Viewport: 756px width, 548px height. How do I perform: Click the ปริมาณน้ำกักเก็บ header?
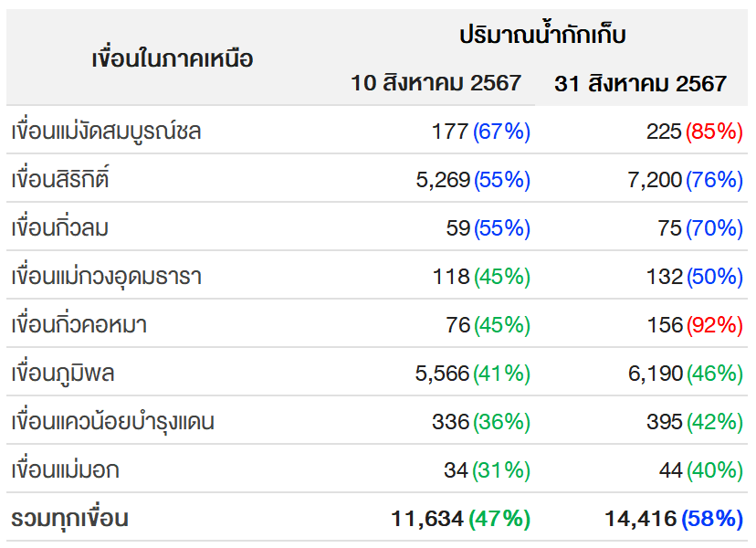pyautogui.click(x=543, y=35)
